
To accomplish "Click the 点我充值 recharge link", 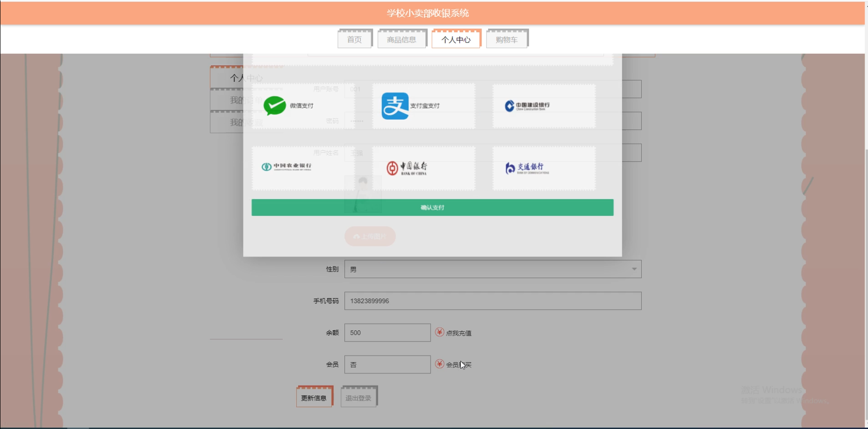I will tap(459, 333).
